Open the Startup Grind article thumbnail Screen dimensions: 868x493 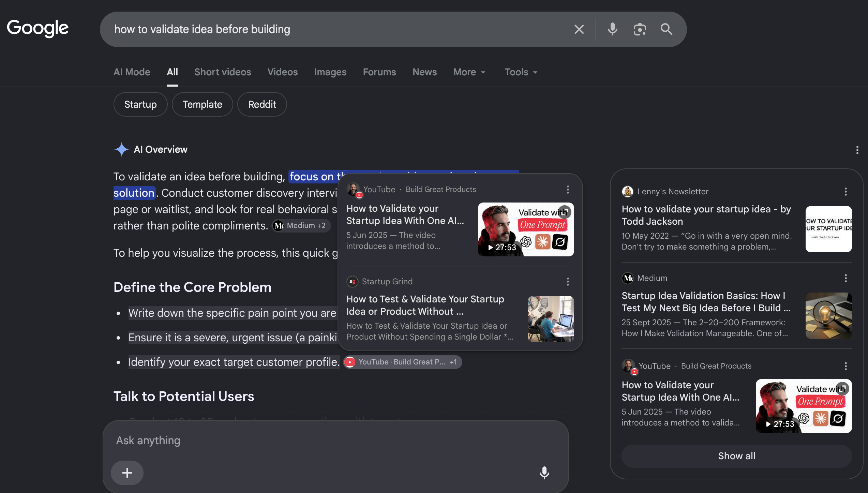[551, 319]
